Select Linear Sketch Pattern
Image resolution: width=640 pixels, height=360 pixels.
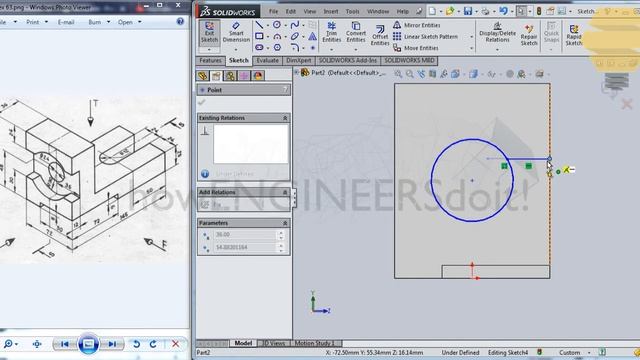point(426,36)
